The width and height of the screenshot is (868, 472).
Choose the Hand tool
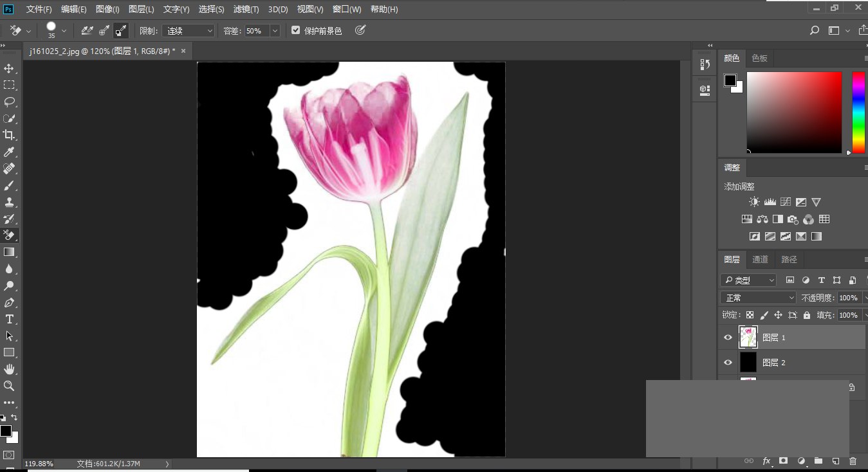[x=9, y=368]
